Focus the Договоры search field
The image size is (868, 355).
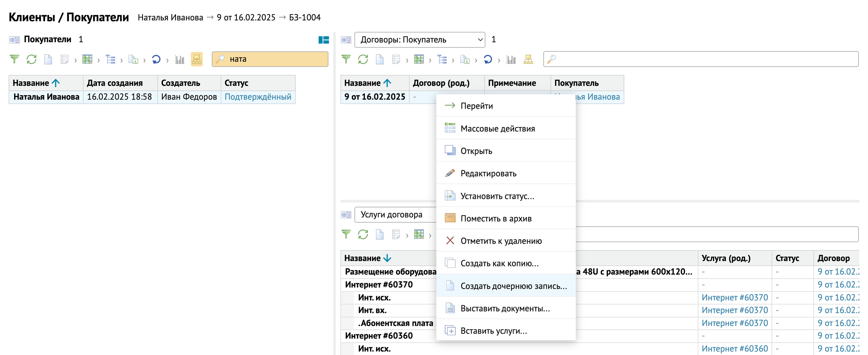click(x=701, y=59)
